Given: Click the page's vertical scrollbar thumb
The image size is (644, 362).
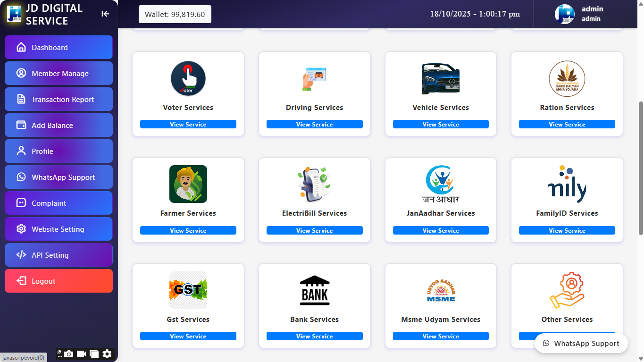Looking at the screenshot, I should pyautogui.click(x=640, y=168).
